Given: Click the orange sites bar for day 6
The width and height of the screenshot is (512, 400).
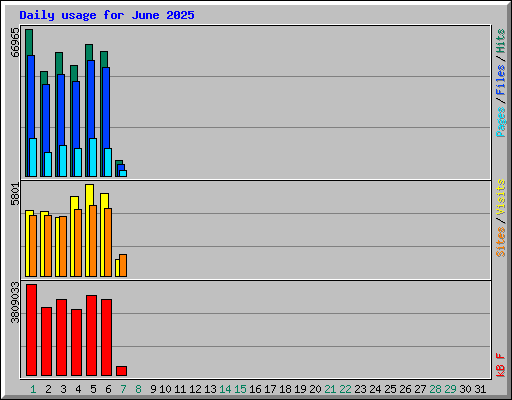Looking at the screenshot, I should (x=108, y=242).
